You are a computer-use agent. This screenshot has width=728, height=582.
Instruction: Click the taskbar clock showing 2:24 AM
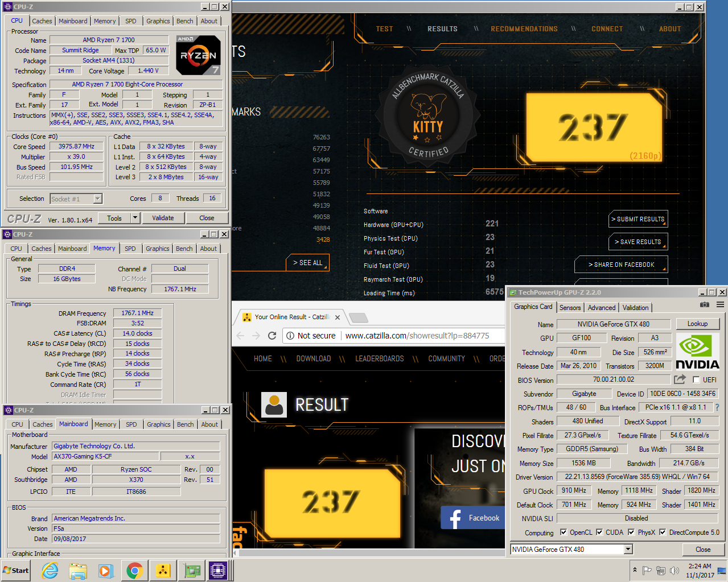700,571
